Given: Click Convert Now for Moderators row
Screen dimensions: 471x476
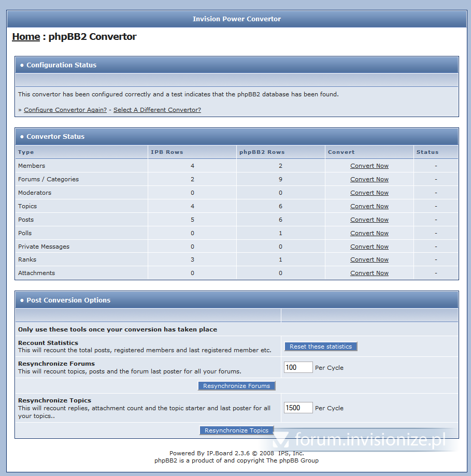Looking at the screenshot, I should click(369, 193).
